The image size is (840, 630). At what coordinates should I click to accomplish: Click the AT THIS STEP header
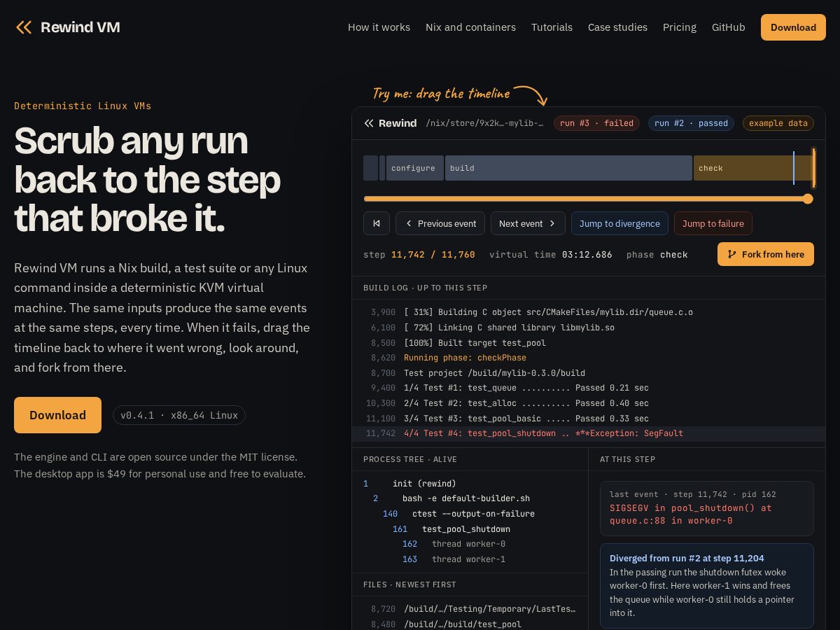pyautogui.click(x=627, y=459)
